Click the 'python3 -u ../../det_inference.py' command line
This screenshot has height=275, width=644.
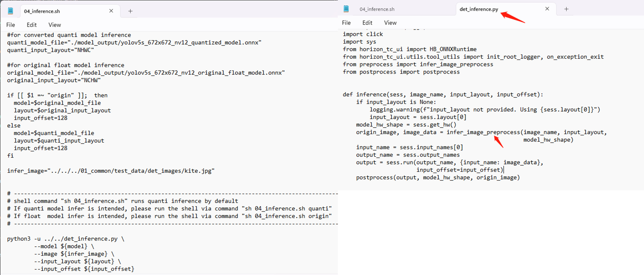click(66, 239)
